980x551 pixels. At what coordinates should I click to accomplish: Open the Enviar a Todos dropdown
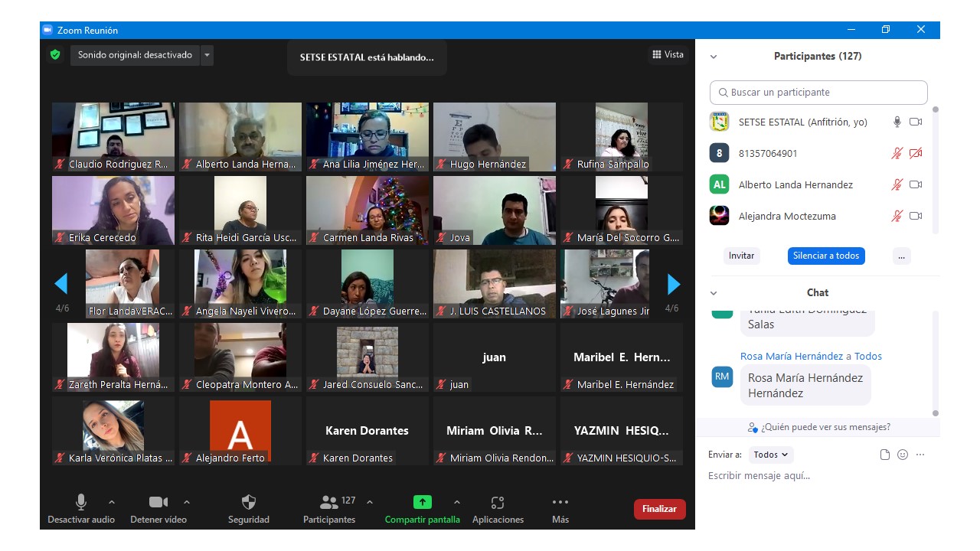click(771, 455)
